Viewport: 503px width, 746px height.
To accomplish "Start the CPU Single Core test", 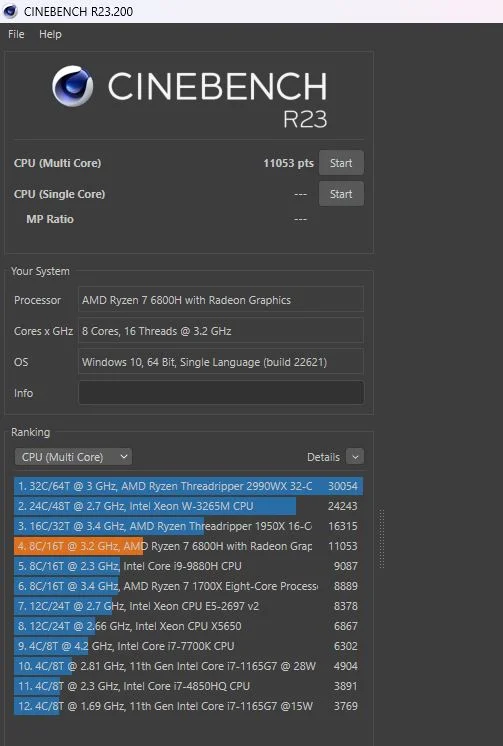I will point(341,194).
